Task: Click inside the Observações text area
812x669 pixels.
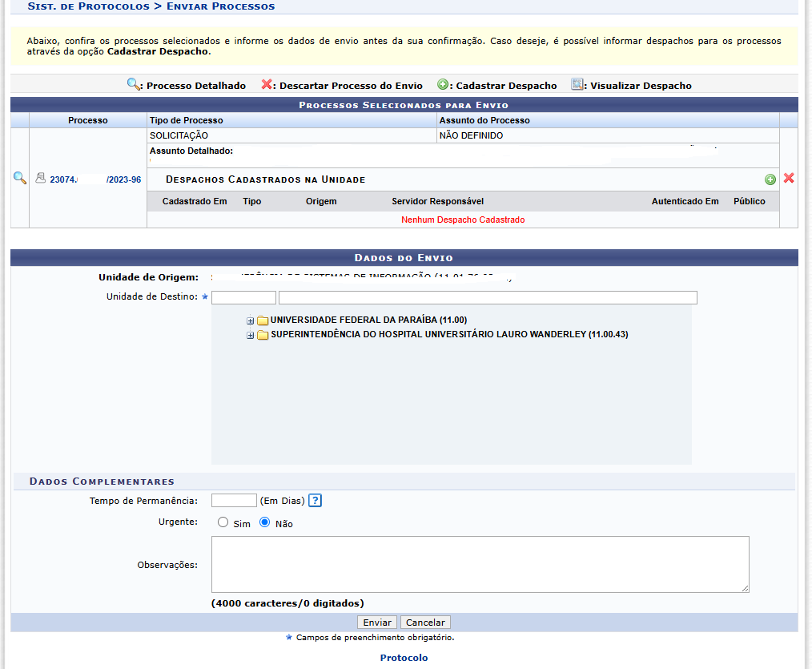Action: pyautogui.click(x=480, y=564)
